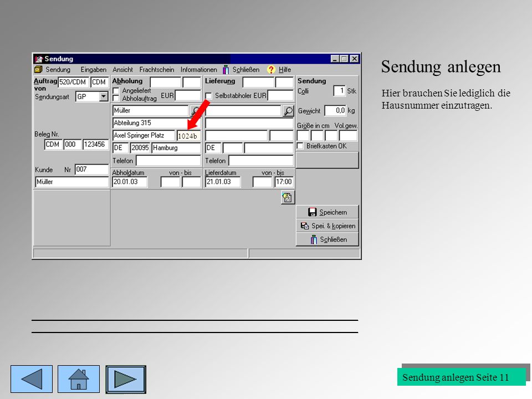Click the Selbstabholer EUR amount field
532x399 pixels.
tap(281, 96)
